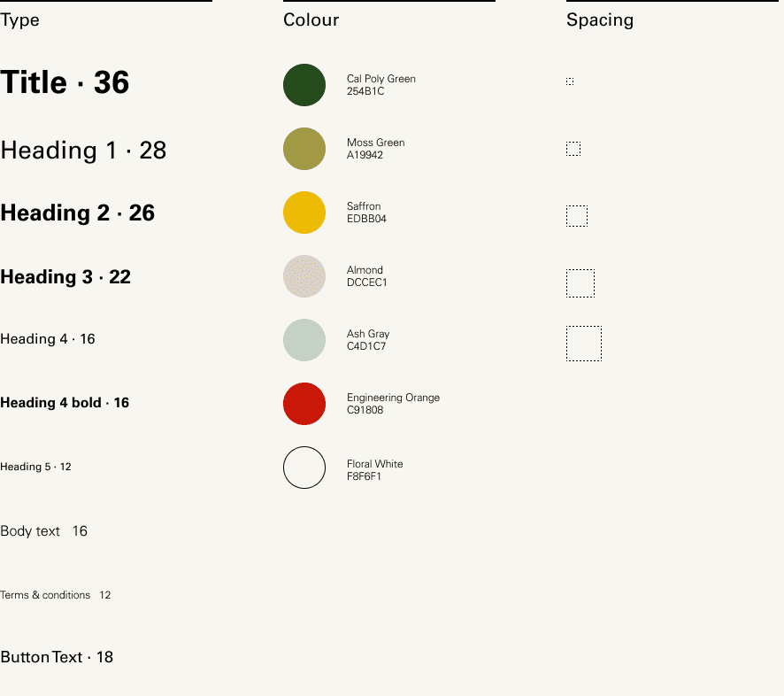Click the Heading 4 bold · 16 text
784x696 pixels.
(x=65, y=403)
